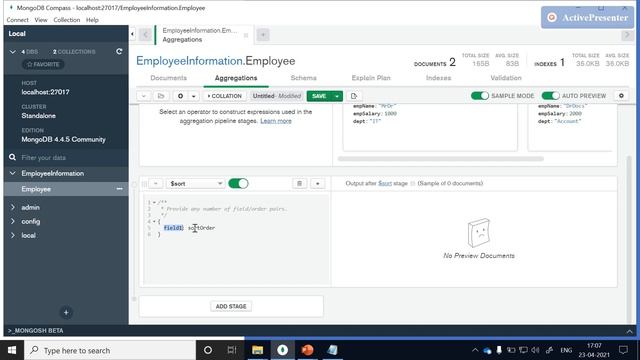Screen dimensions: 640x360
Task: Switch to the Schema tab
Action: pyautogui.click(x=303, y=78)
